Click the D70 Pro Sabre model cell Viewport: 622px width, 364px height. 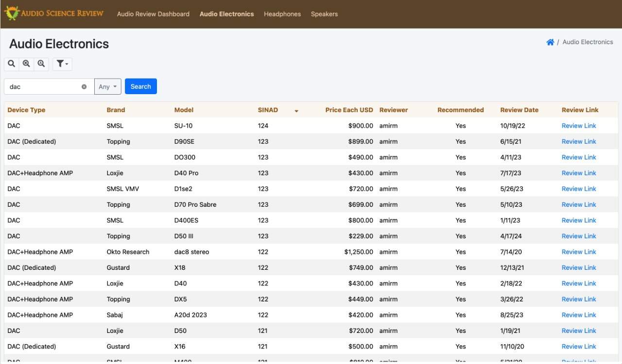click(x=195, y=205)
